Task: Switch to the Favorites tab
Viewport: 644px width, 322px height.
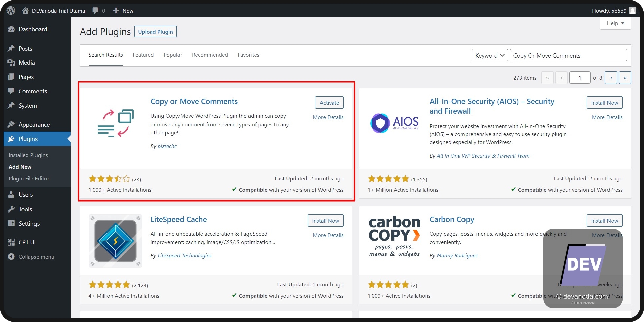Action: coord(248,55)
